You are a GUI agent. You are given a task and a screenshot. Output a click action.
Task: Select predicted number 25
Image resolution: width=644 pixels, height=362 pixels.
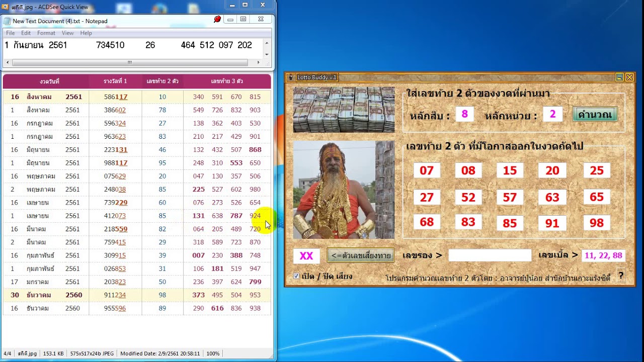(x=597, y=170)
